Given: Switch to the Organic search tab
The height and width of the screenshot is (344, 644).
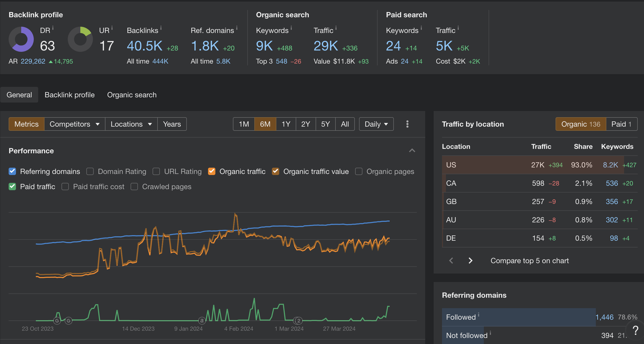Looking at the screenshot, I should 132,95.
